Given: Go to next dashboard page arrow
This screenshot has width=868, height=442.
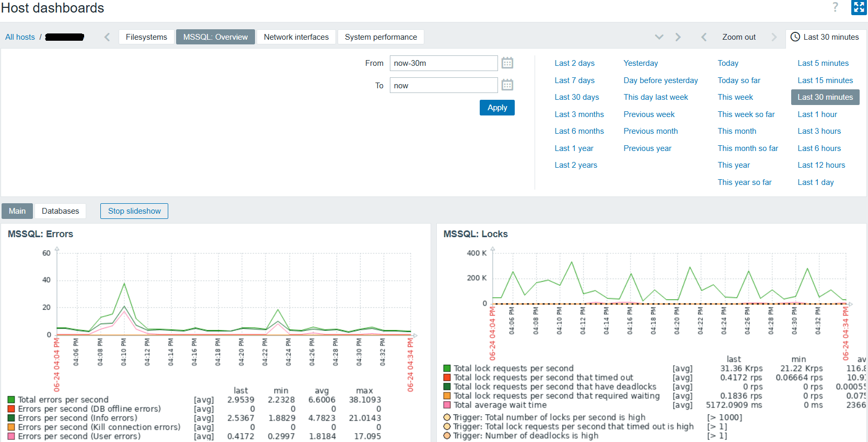Looking at the screenshot, I should pos(678,37).
